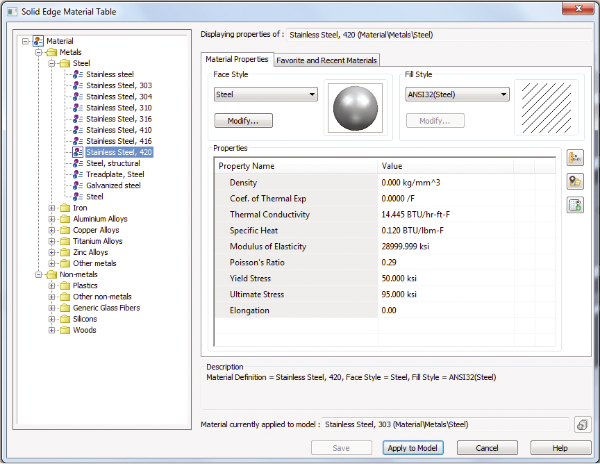600x464 pixels.
Task: Click Poisson's Ratio value 0.29
Action: (x=445, y=262)
